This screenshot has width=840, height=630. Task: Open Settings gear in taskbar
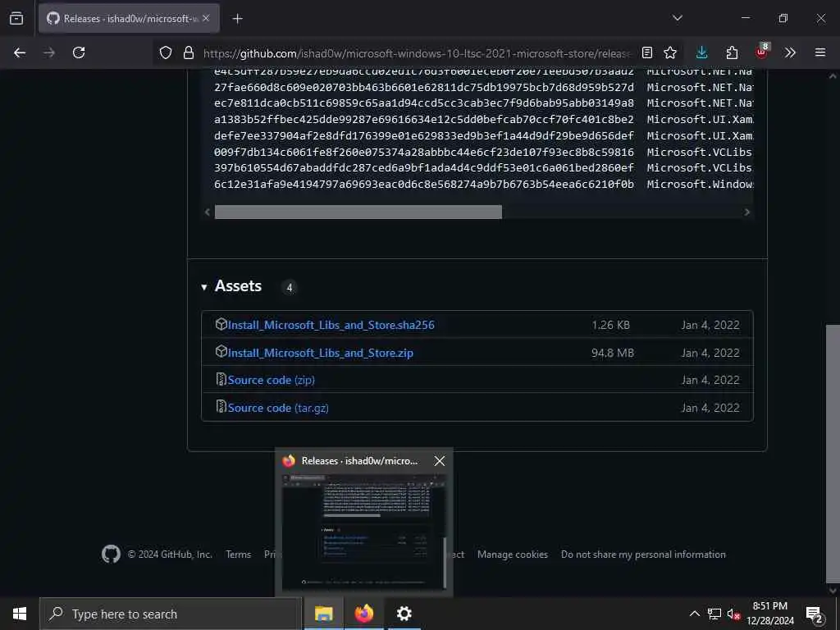point(404,614)
